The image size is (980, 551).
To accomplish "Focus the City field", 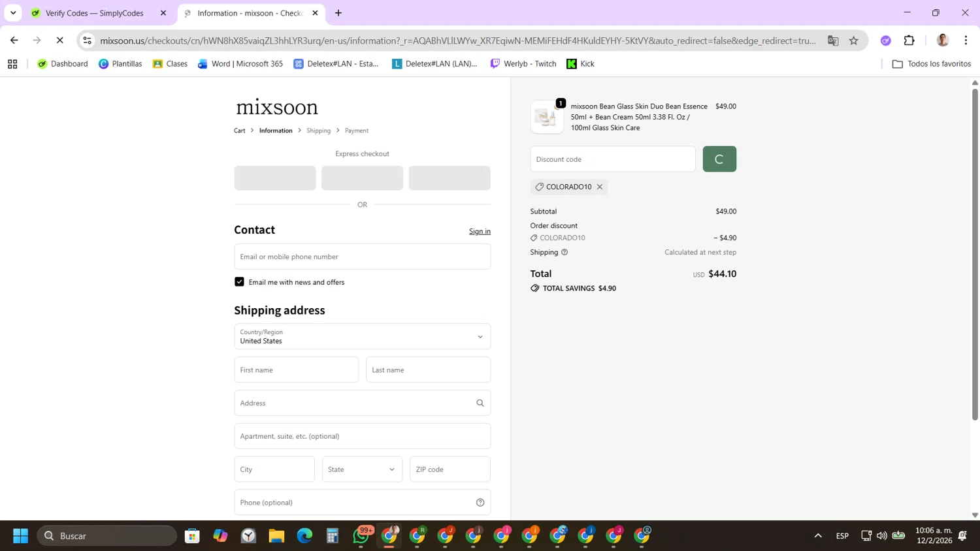I will 274,469.
